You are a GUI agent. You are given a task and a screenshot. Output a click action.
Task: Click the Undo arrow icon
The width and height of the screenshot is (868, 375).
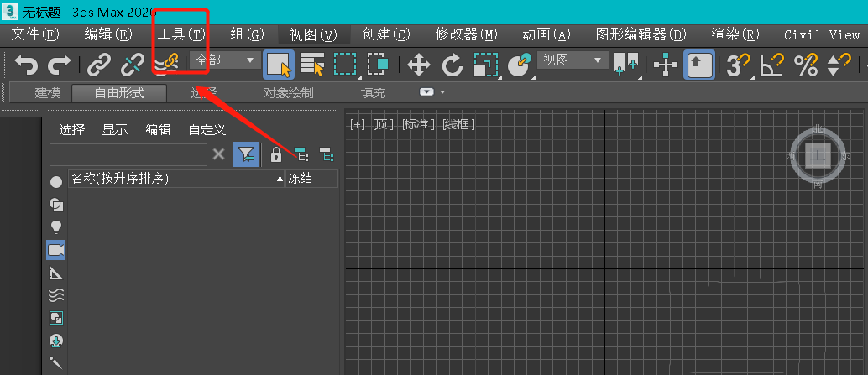(x=27, y=65)
